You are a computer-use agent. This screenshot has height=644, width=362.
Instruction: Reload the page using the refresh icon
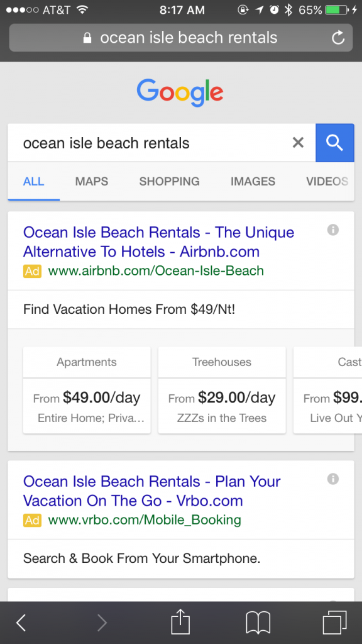coord(338,38)
